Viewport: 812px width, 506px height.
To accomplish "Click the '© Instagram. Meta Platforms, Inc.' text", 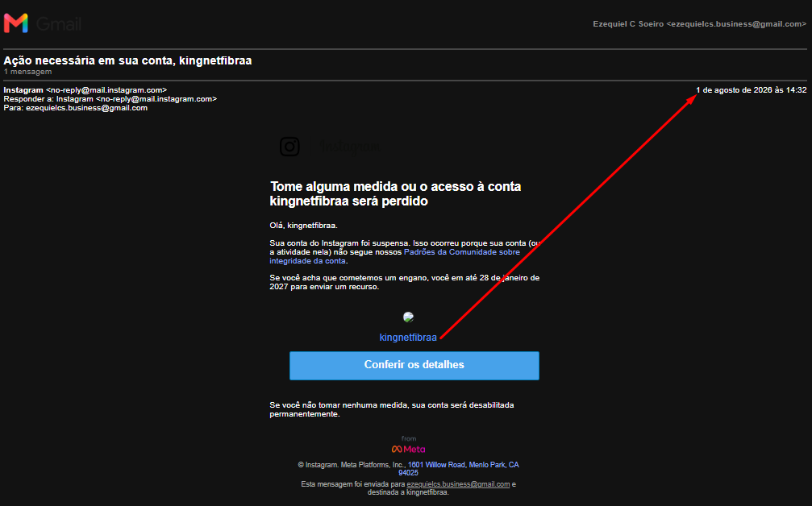I will tap(352, 465).
